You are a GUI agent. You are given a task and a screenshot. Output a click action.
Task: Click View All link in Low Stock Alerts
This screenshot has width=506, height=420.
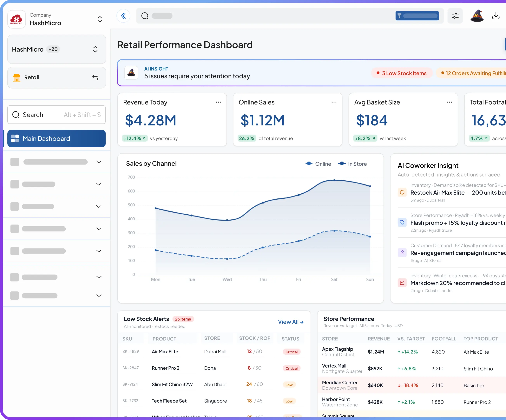(291, 322)
